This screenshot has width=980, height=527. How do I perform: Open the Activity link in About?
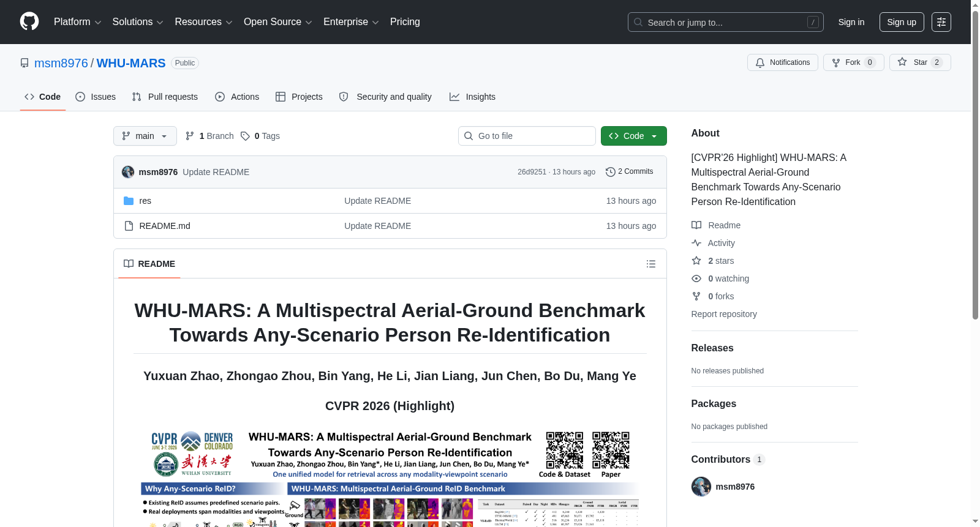point(722,243)
